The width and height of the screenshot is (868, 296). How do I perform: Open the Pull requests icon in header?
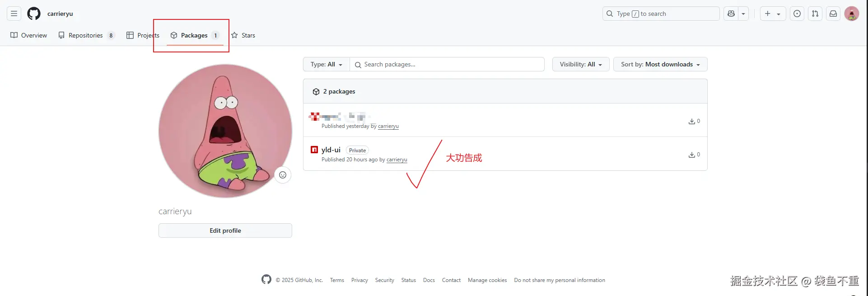tap(815, 14)
